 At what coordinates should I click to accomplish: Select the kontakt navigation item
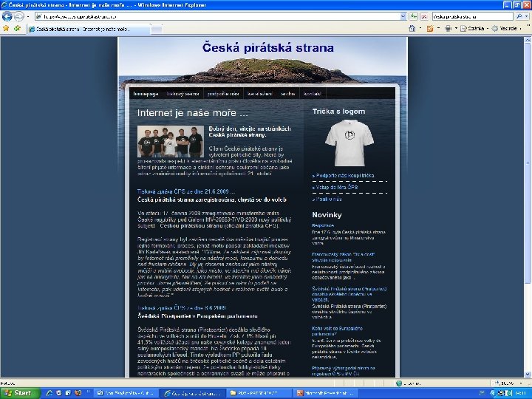point(312,94)
